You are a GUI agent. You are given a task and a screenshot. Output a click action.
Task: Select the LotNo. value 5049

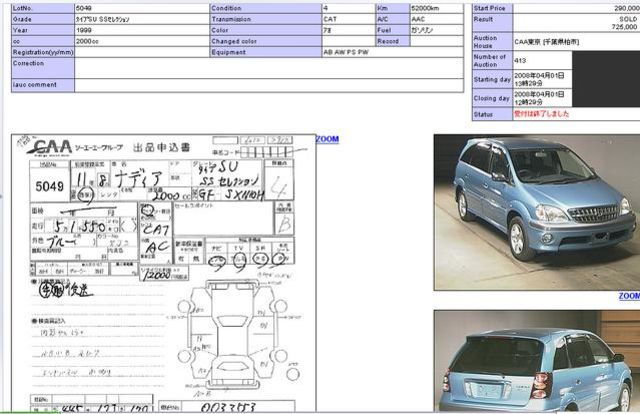click(x=84, y=8)
